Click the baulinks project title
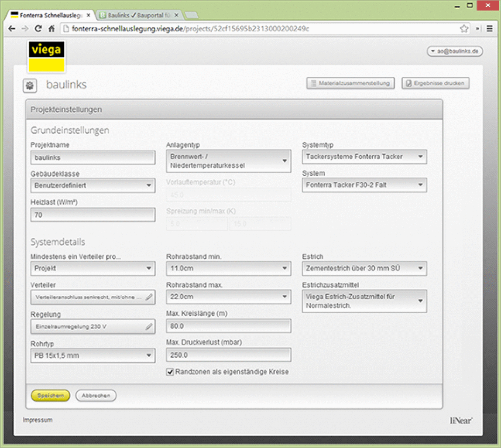This screenshot has height=448, width=501. 66,85
